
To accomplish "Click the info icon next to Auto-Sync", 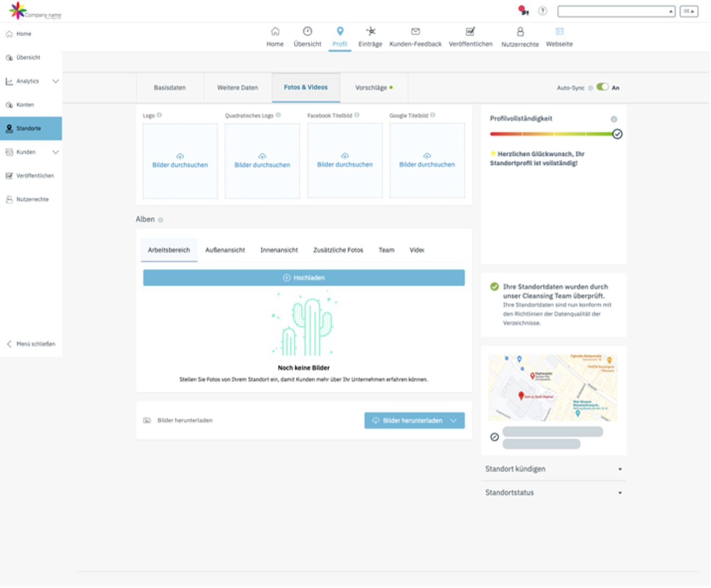I will point(591,88).
